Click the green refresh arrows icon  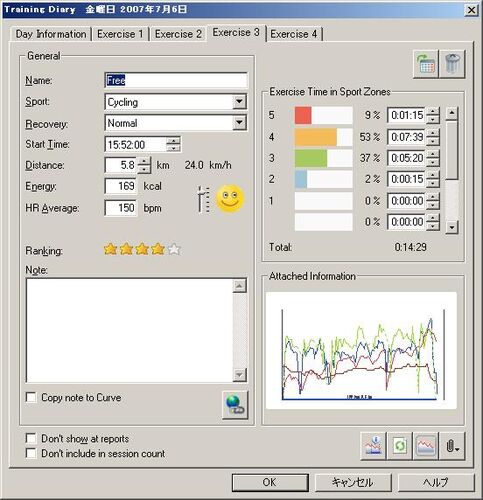(399, 446)
